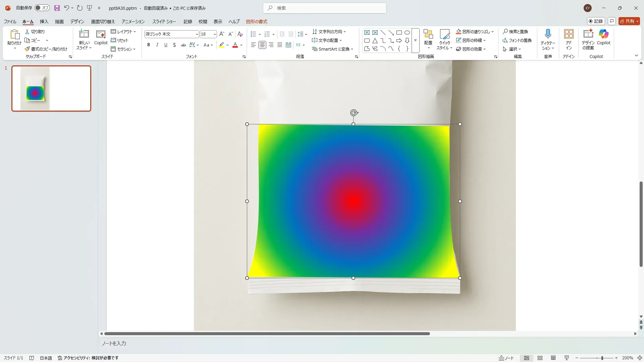Switch to the Shape Format tab
The width and height of the screenshot is (644, 362).
[257, 21]
